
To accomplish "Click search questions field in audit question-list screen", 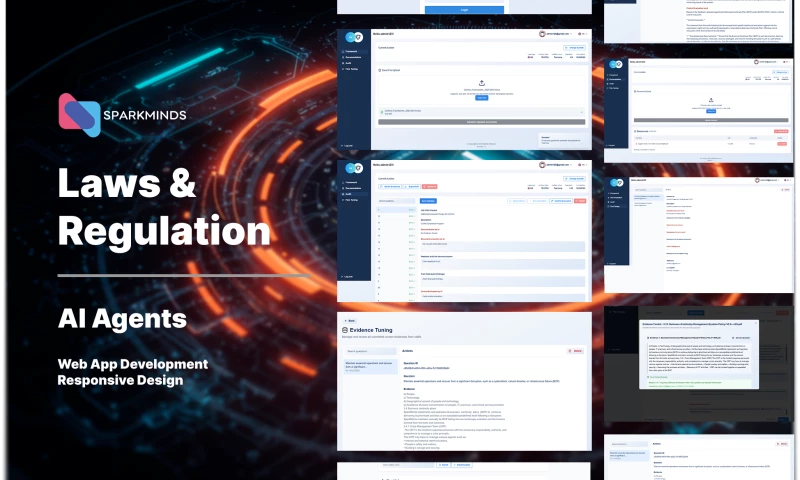I will coord(396,201).
